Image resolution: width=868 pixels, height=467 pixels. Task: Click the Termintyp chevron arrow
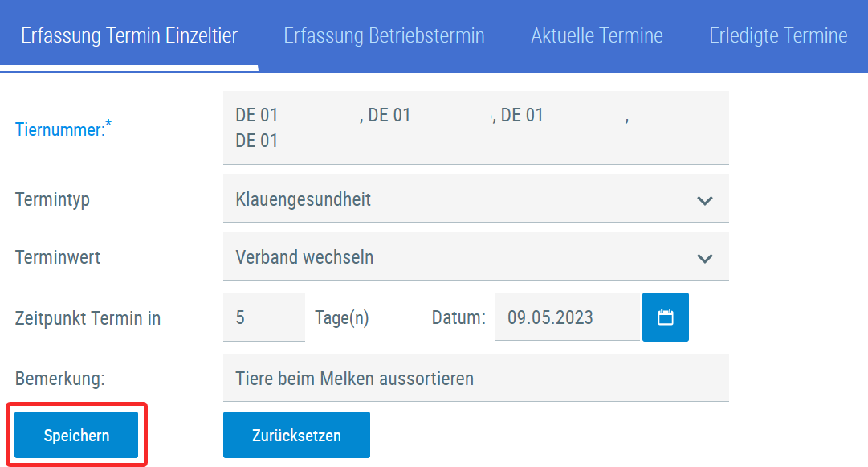704,200
